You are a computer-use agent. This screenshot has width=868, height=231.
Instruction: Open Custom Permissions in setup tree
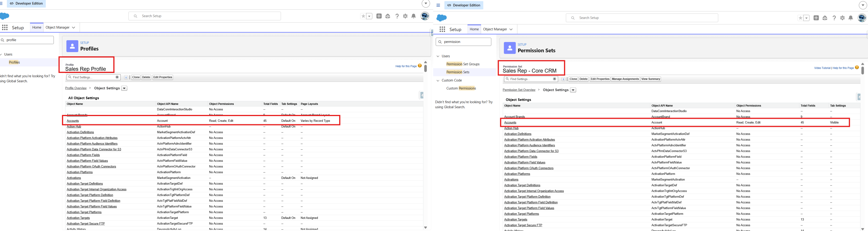click(461, 88)
